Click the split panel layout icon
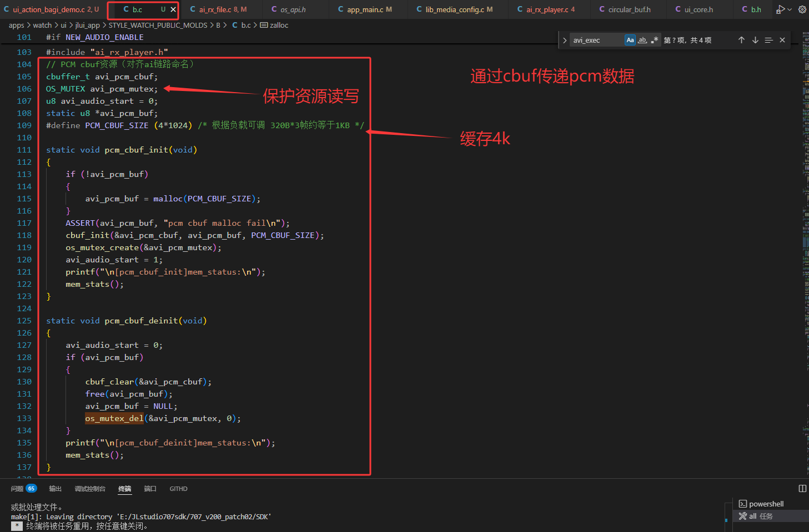Screen dimensions: 809x532 click(x=802, y=488)
